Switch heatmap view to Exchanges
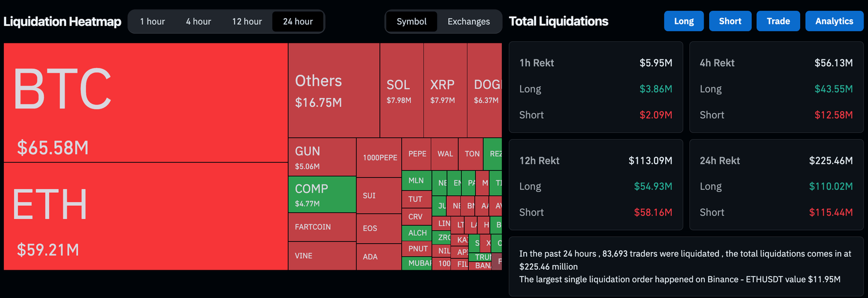Image resolution: width=868 pixels, height=298 pixels. [x=468, y=21]
